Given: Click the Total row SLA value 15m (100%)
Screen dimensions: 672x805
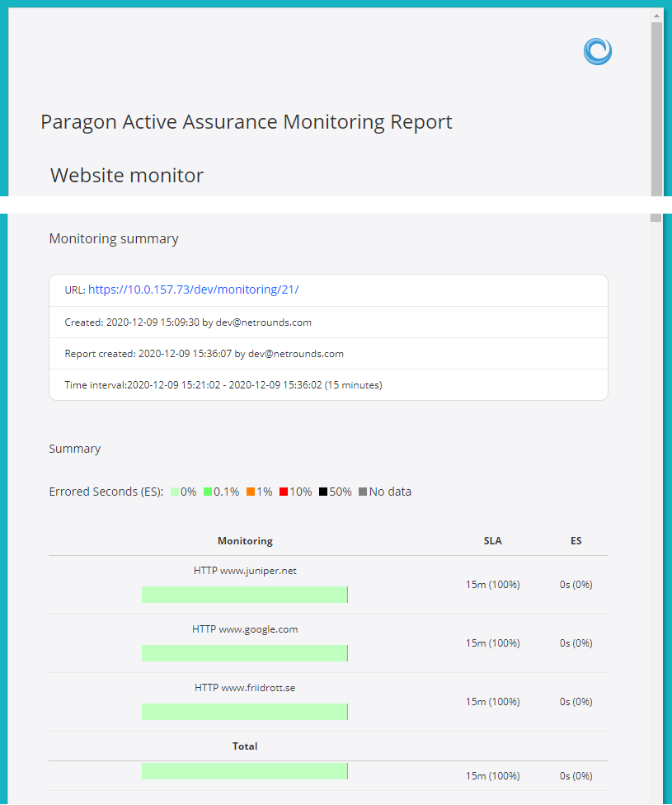Looking at the screenshot, I should coord(493,776).
